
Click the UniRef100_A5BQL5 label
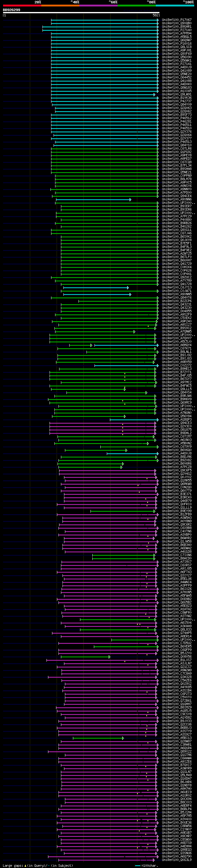tap(177, 37)
